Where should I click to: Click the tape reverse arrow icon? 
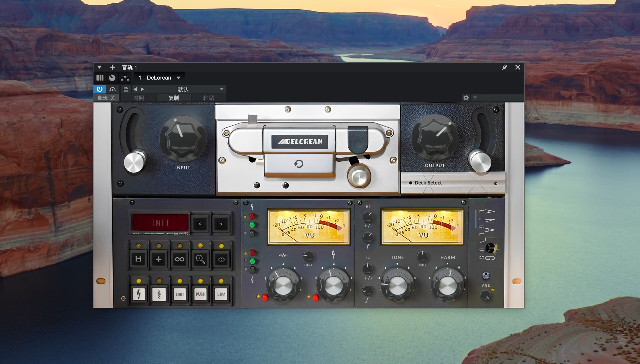[298, 164]
